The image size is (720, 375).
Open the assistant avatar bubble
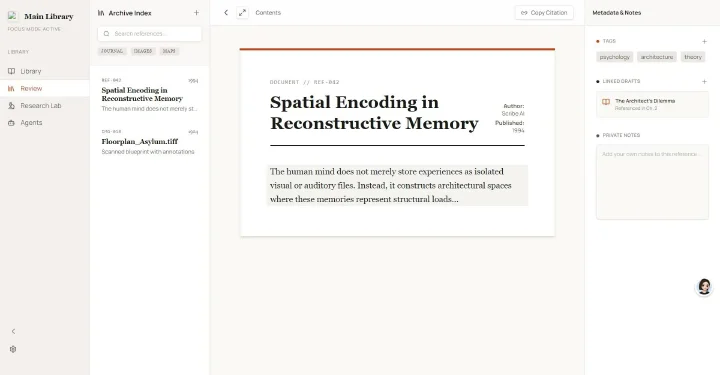tap(704, 287)
